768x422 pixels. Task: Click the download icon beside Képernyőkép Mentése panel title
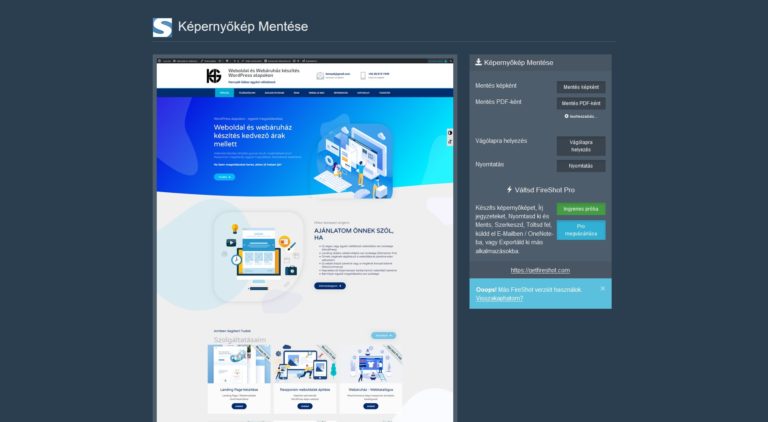click(478, 62)
